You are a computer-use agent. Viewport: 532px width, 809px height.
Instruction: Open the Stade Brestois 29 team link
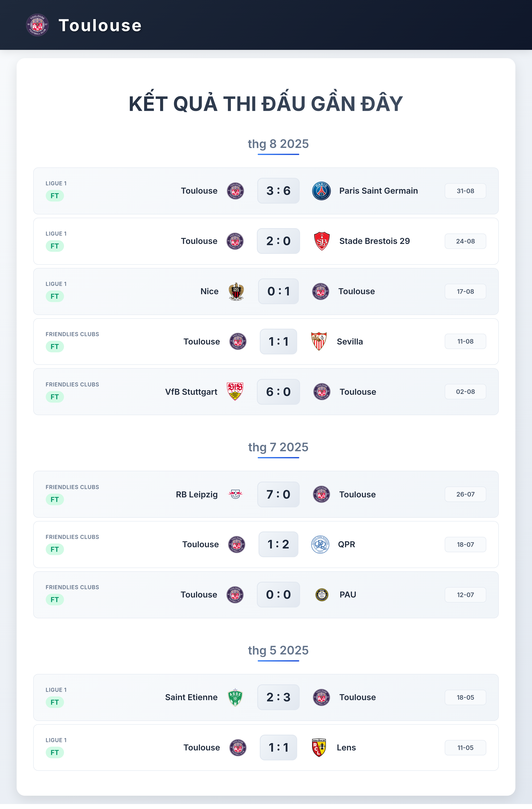pyautogui.click(x=375, y=241)
